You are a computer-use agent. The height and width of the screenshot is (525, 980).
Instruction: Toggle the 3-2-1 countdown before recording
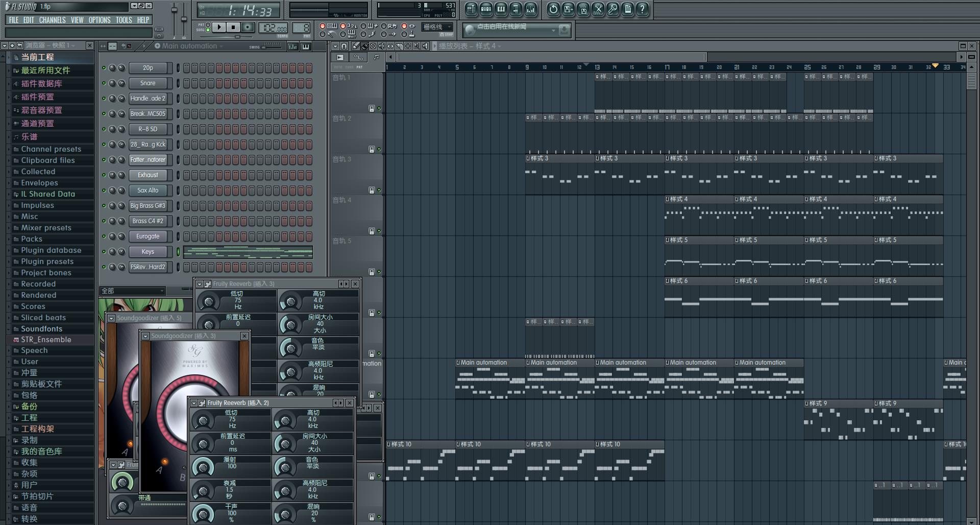pyautogui.click(x=343, y=26)
